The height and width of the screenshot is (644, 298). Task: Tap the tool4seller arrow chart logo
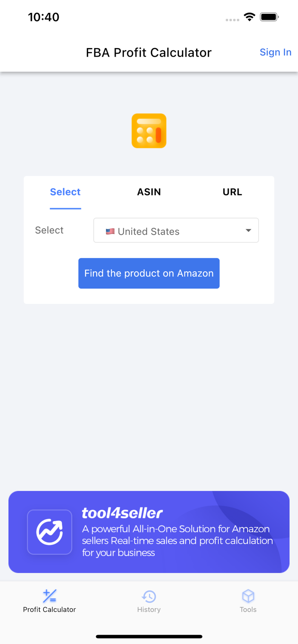[49, 532]
